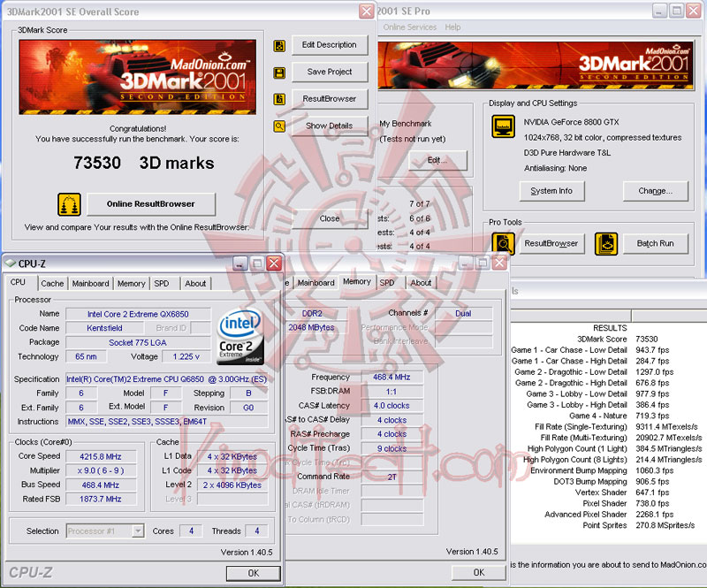Click the memory Frequency value 468.4 MHz
Screen dimensions: 707x588
(x=392, y=378)
